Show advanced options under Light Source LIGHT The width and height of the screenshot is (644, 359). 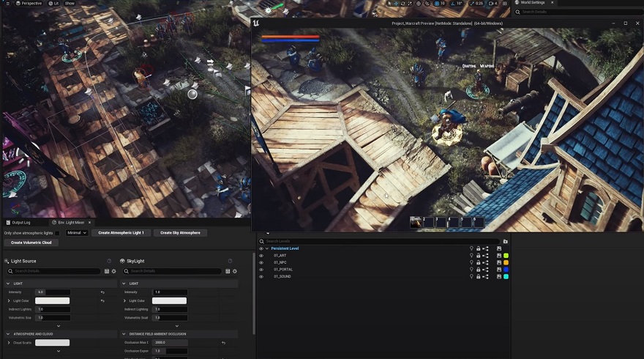coord(59,326)
